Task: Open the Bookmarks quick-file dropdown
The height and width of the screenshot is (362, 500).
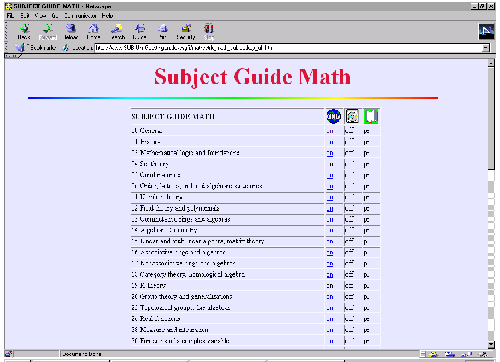Action: 37,48
